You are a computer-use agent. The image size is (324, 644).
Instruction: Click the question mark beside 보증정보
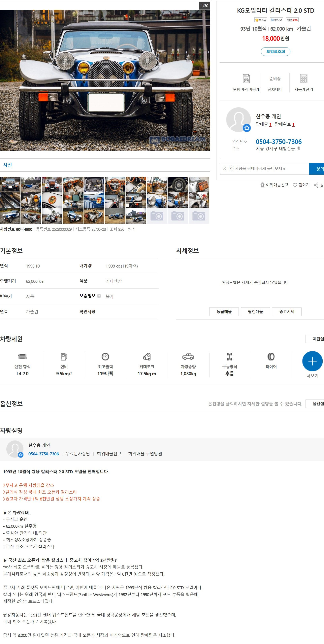coord(99,296)
